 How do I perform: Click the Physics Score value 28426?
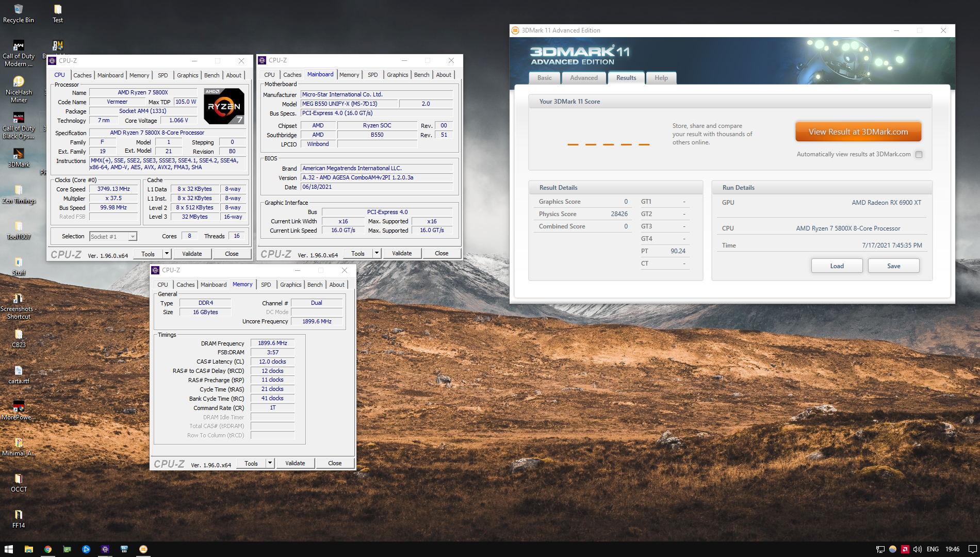coord(619,214)
